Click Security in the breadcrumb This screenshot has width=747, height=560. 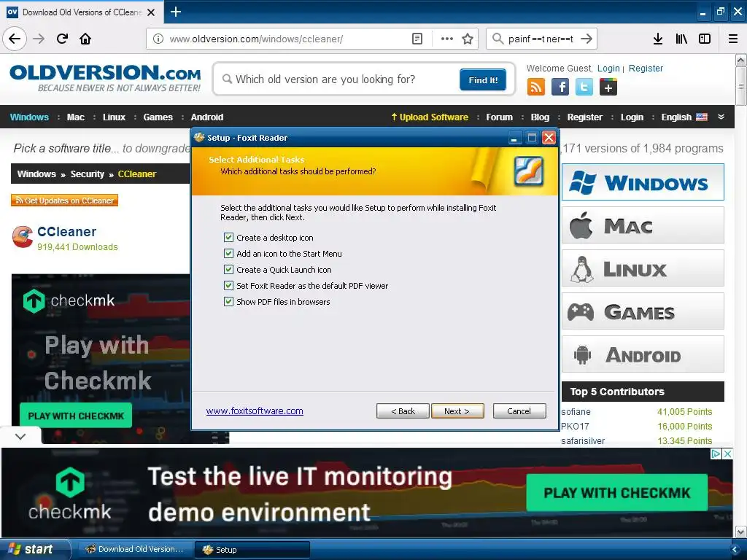point(88,174)
